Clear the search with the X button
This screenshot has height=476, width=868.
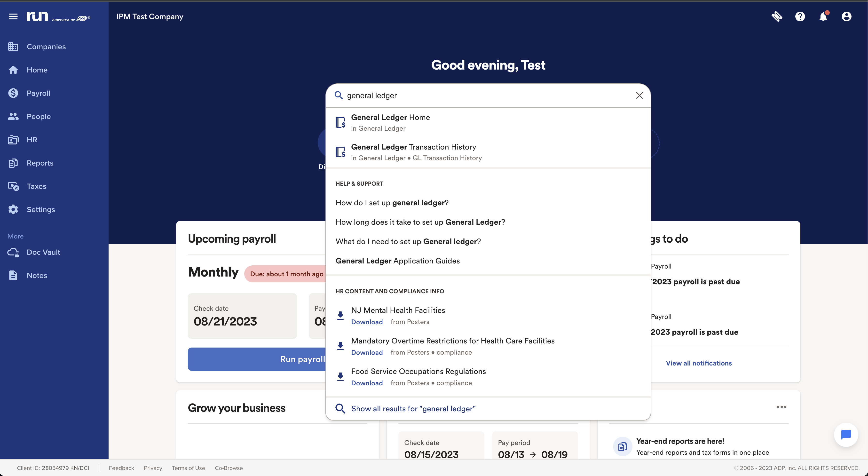pos(639,95)
